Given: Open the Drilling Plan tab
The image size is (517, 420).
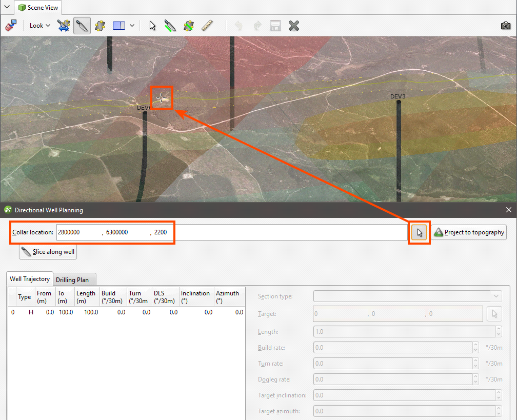Looking at the screenshot, I should 72,279.
